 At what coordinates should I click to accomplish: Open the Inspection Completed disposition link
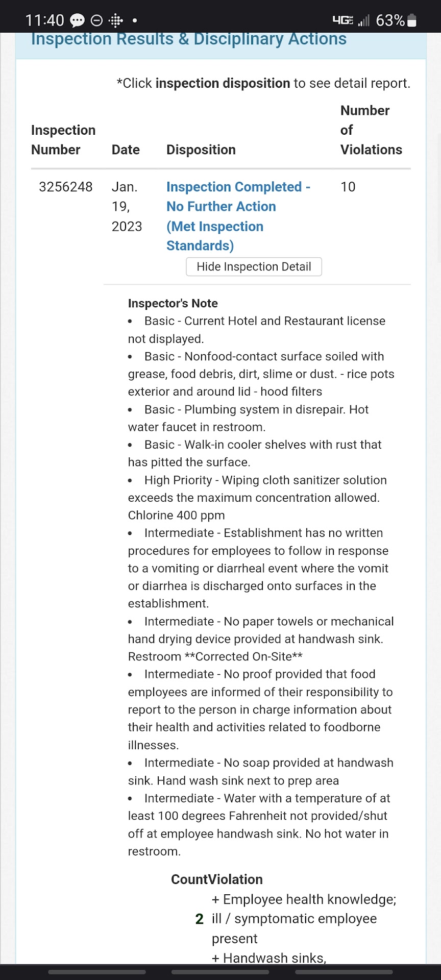(x=238, y=216)
